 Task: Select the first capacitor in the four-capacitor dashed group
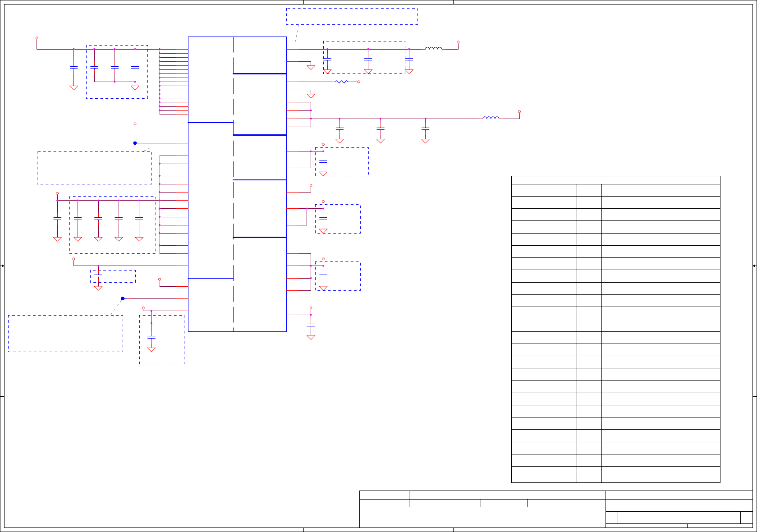coord(78,219)
